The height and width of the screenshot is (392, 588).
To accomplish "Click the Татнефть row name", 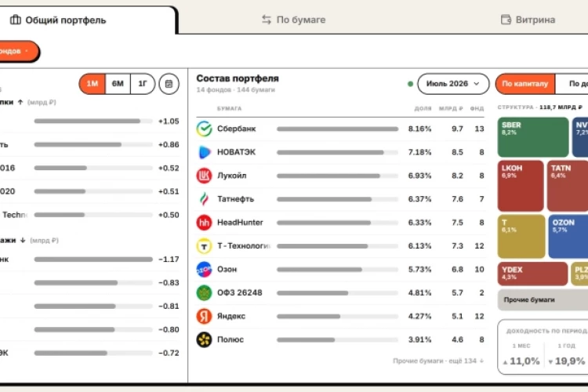I will (235, 199).
